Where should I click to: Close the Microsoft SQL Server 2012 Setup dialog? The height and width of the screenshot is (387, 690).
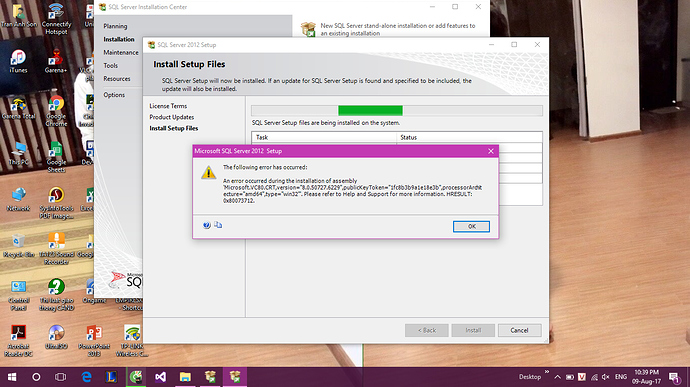point(491,151)
